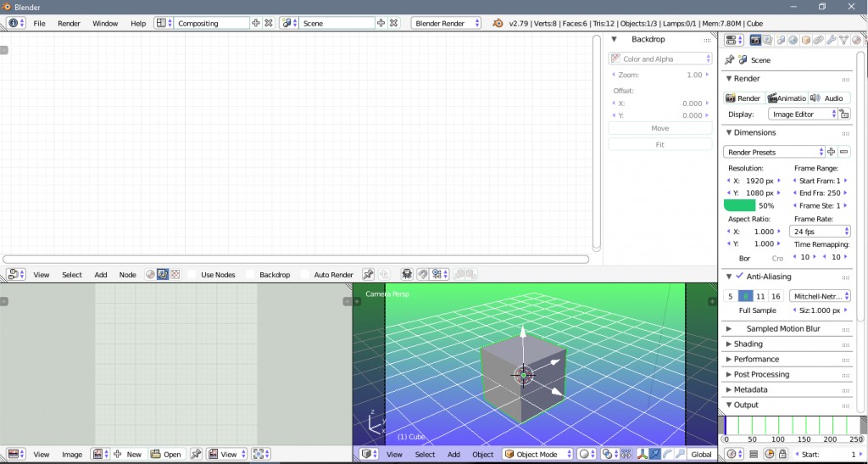The width and height of the screenshot is (868, 464).
Task: Toggle the Backdrop checkbox in node header
Action: (251, 275)
